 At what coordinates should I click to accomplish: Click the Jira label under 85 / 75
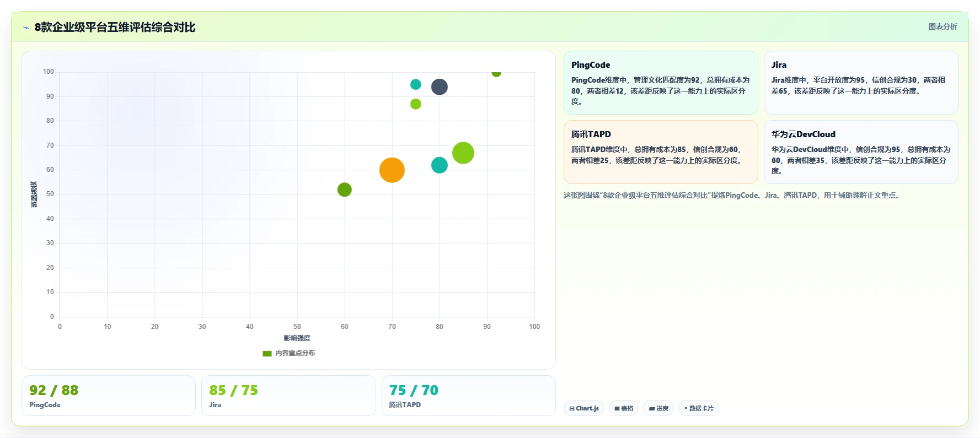point(215,405)
